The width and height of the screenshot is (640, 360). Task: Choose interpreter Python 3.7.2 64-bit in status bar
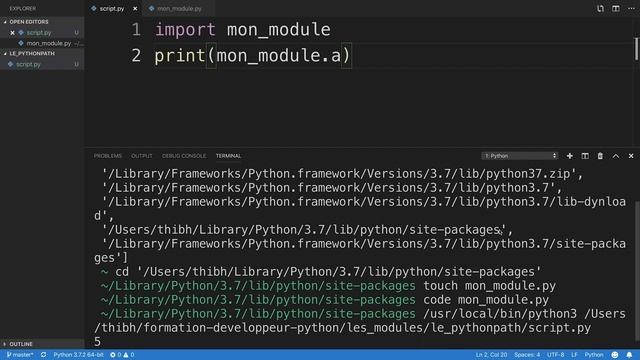[78, 355]
